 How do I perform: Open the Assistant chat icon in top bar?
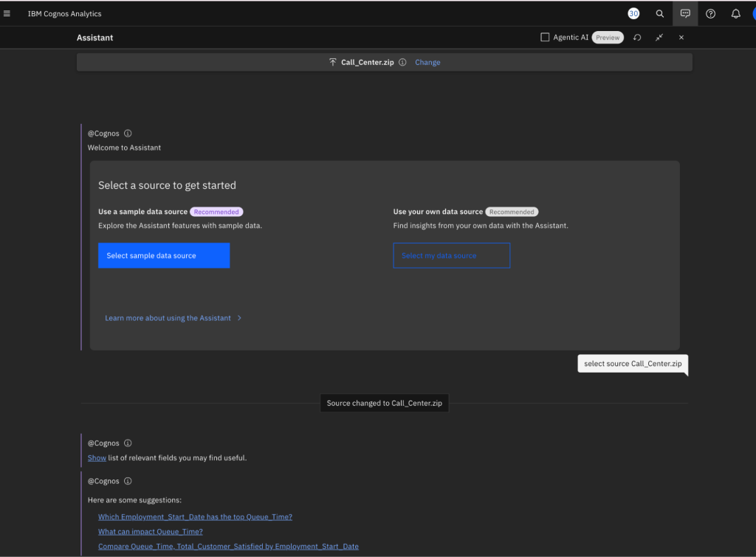685,13
